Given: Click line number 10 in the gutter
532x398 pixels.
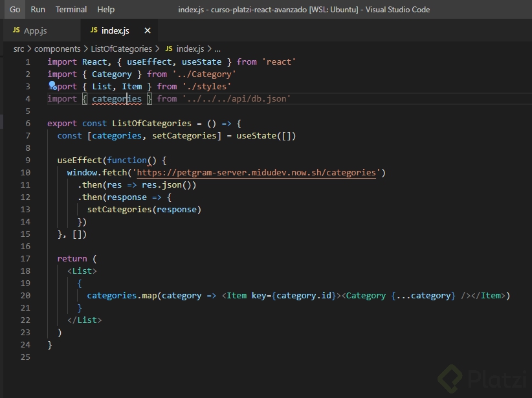Looking at the screenshot, I should pyautogui.click(x=25, y=173).
